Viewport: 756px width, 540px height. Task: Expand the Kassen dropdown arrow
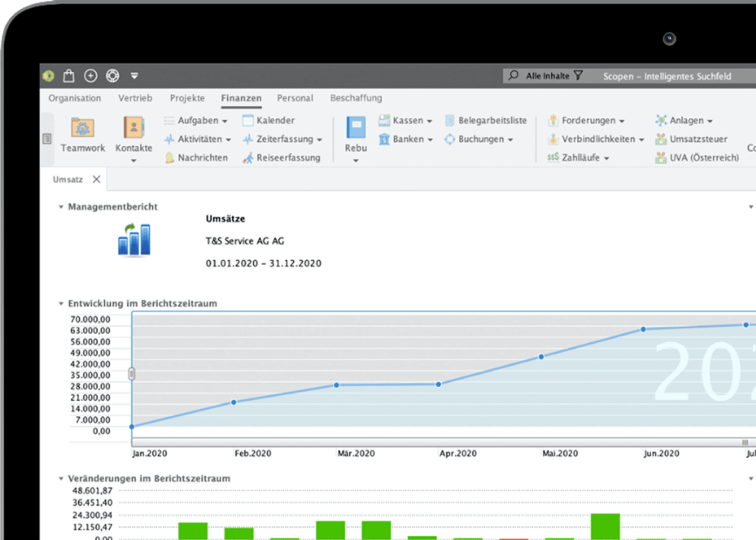click(x=429, y=121)
